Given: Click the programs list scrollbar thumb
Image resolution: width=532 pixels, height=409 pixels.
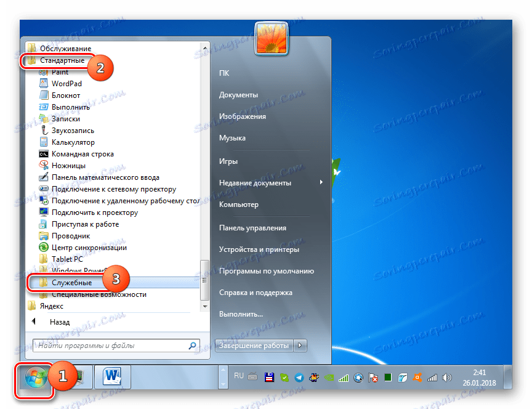Looking at the screenshot, I should 204,280.
